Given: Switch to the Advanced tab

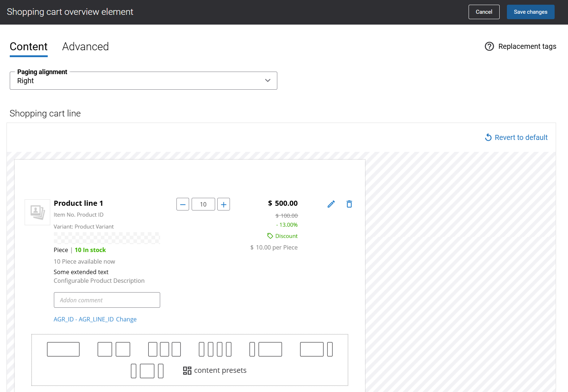Looking at the screenshot, I should click(85, 47).
